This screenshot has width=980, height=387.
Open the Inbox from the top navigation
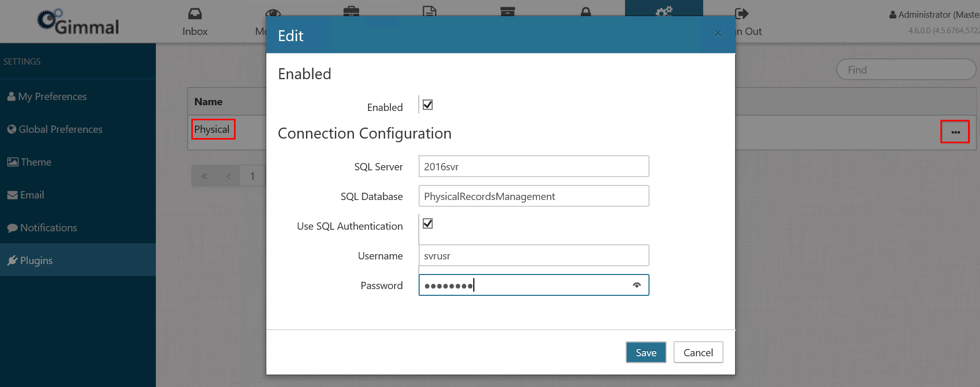[195, 22]
